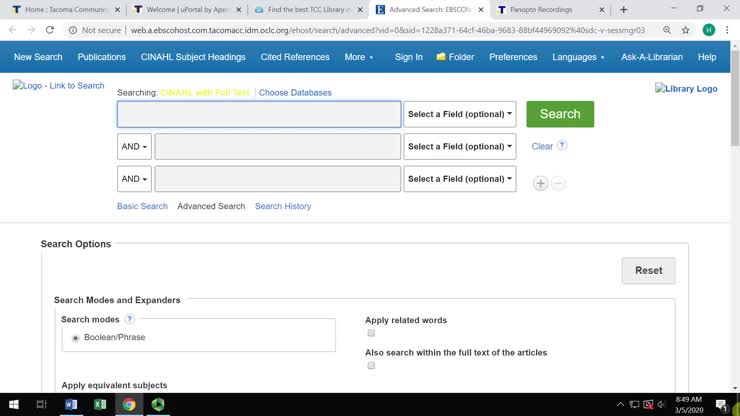Viewport: 740px width, 416px height.
Task: Reload the page with the refresh icon
Action: (x=50, y=30)
